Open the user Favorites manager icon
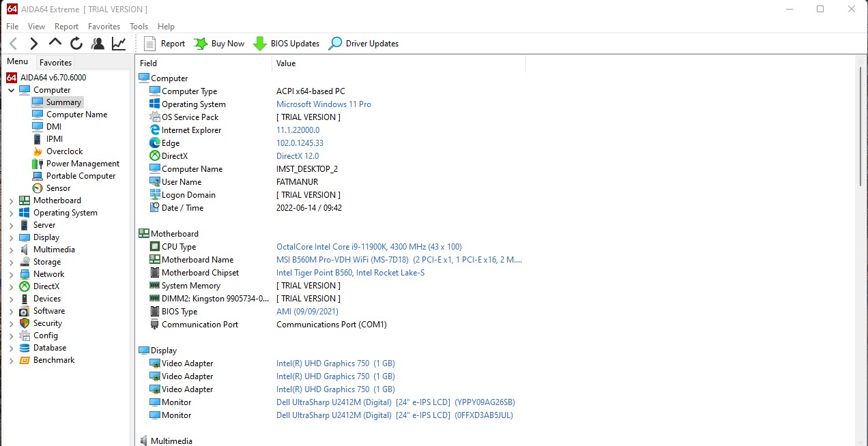 pos(98,44)
